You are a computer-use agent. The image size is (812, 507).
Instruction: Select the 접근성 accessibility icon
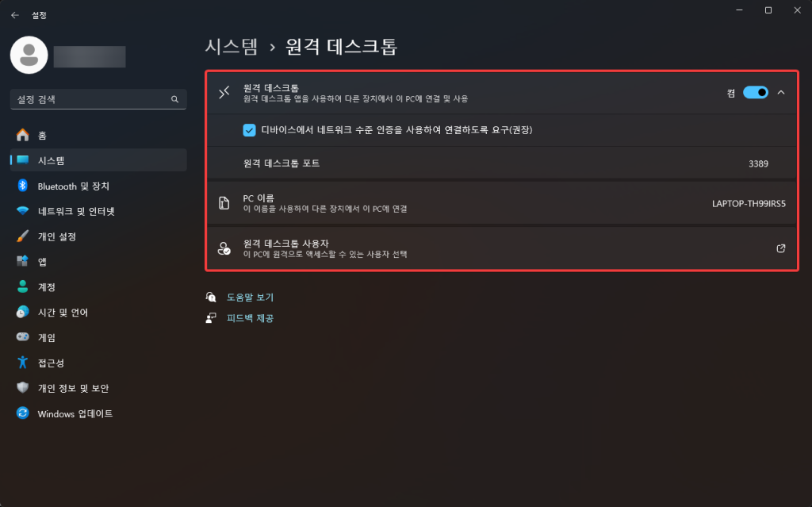(x=23, y=363)
